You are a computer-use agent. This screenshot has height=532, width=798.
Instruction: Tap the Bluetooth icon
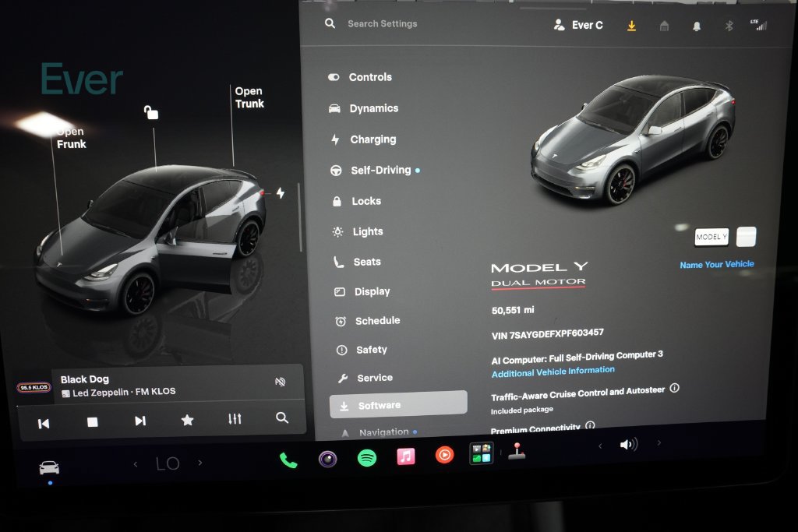[x=729, y=26]
